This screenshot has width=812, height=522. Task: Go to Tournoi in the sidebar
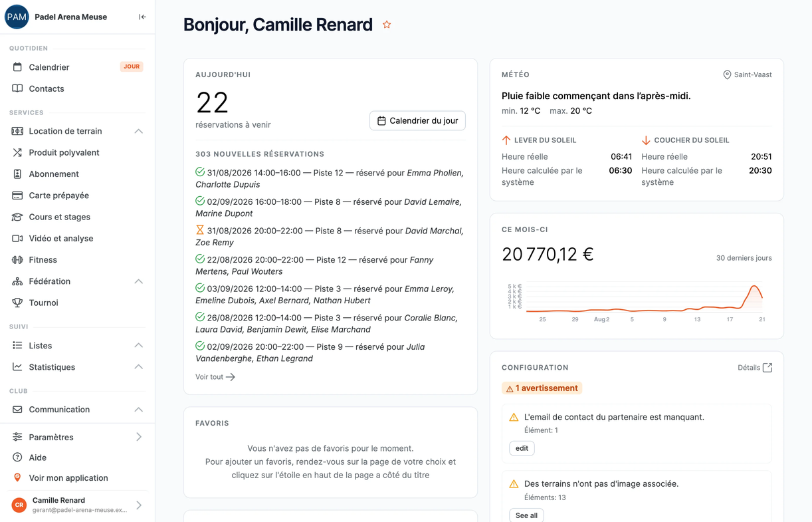[x=77, y=303]
